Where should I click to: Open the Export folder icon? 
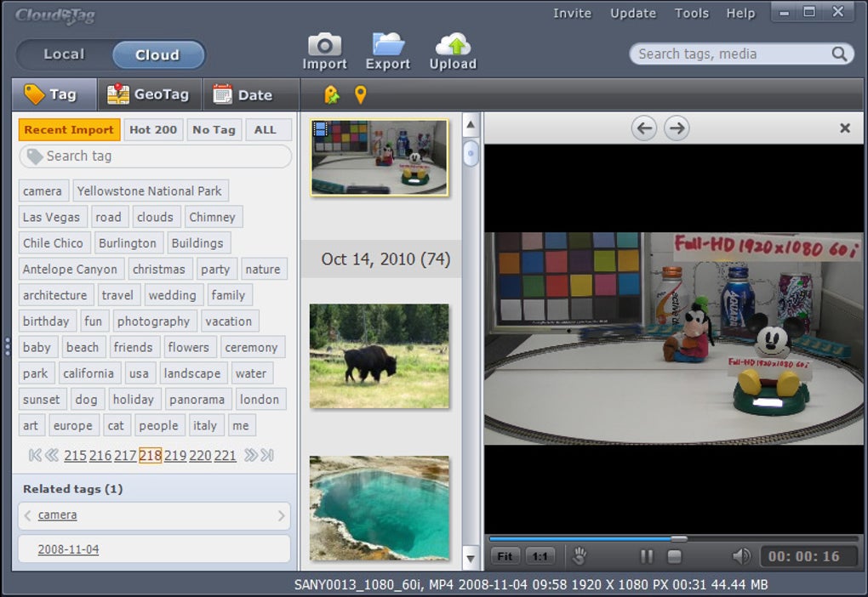(x=388, y=44)
